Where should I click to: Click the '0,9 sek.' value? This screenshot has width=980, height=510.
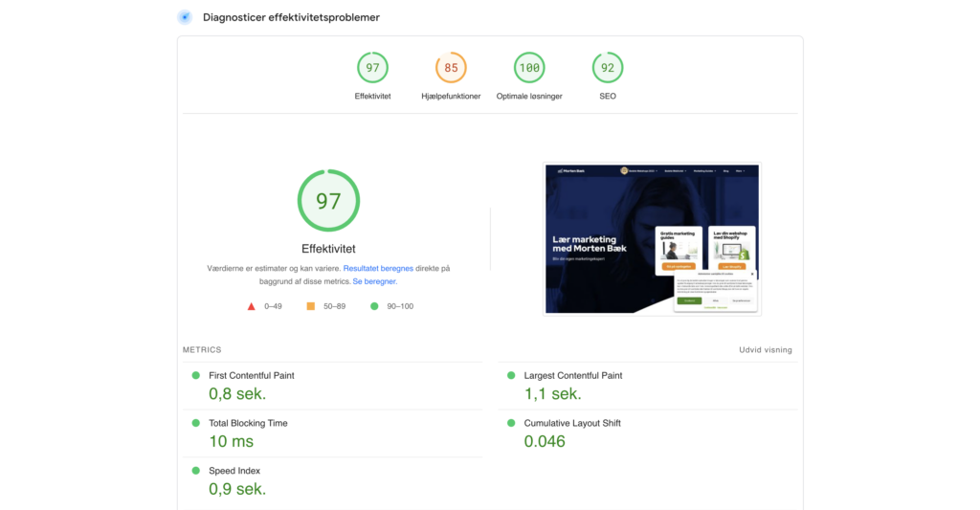(x=237, y=489)
